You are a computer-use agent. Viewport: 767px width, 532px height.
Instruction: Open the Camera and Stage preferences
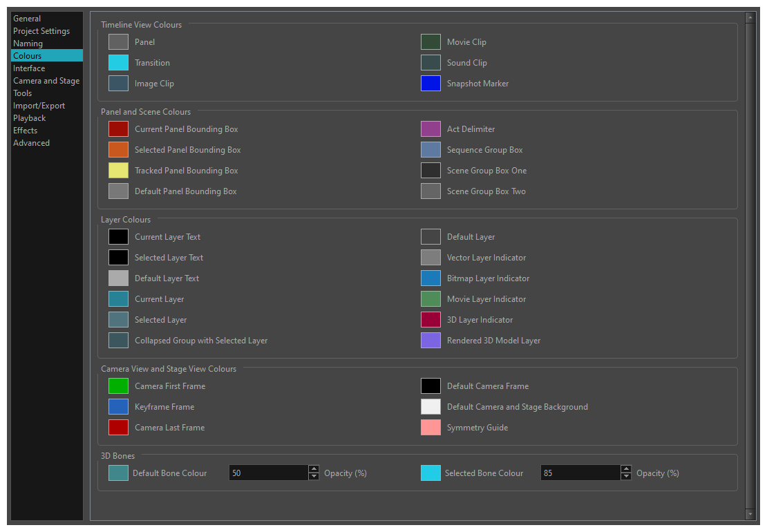pyautogui.click(x=46, y=81)
